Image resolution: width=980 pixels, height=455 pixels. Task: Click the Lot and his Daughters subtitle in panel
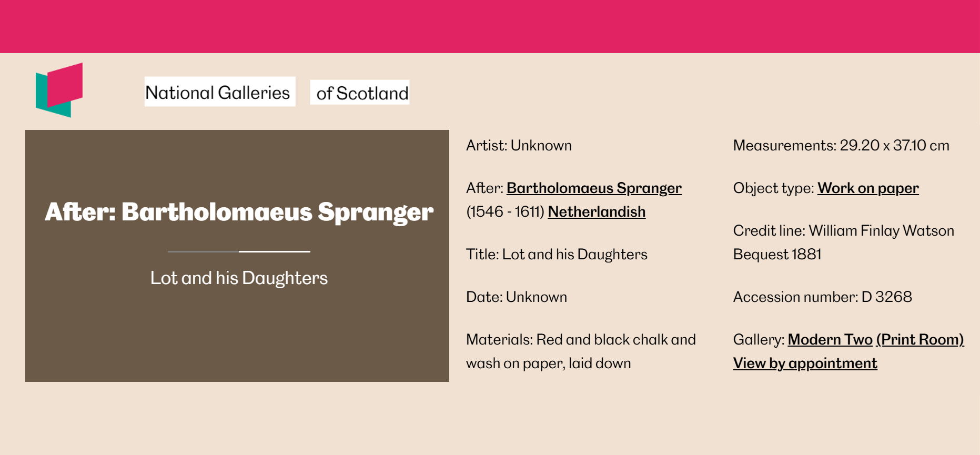click(x=239, y=278)
